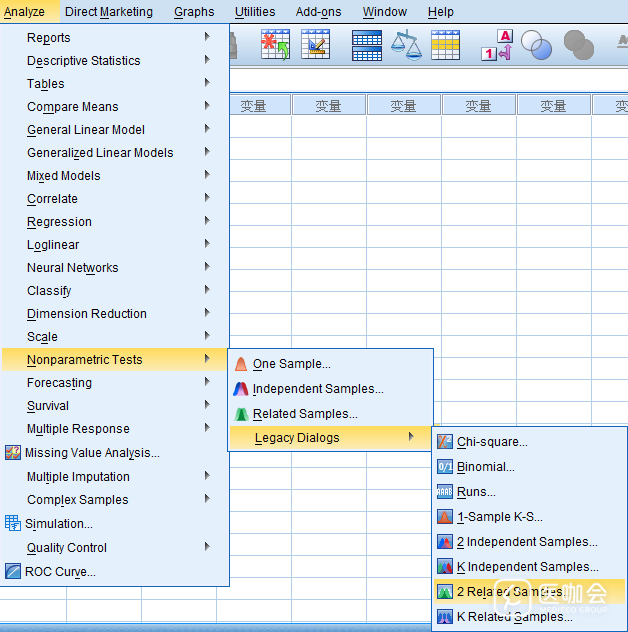628x632 pixels.
Task: Click ROC Curve menu entry
Action: point(61,572)
